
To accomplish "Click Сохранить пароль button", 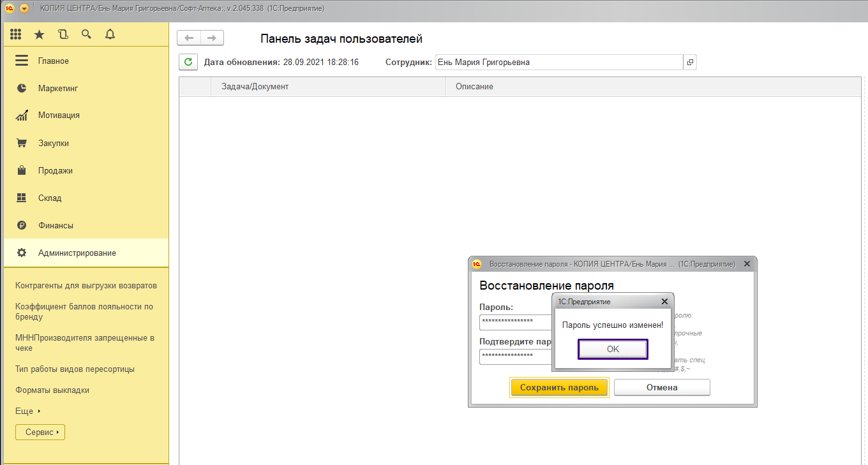I will (x=559, y=387).
